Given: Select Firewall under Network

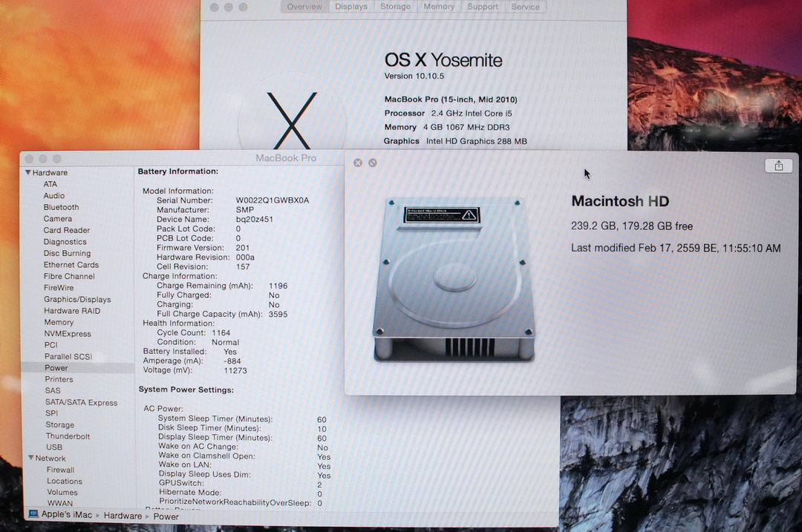Looking at the screenshot, I should pos(60,470).
